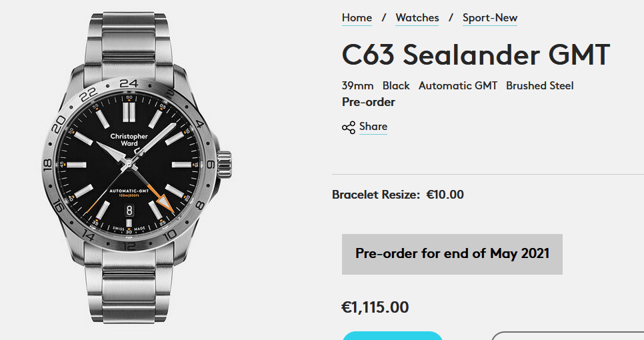Click the Pre-order for end of May 2021 banner
The width and height of the screenshot is (644, 340).
[x=452, y=254]
